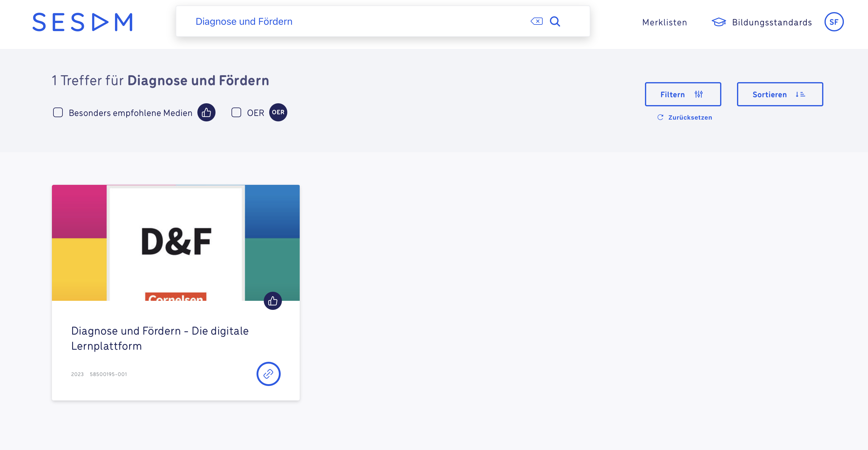Screen dimensions: 868x450
Task: Open the Sortieren options
Action: [x=780, y=95]
